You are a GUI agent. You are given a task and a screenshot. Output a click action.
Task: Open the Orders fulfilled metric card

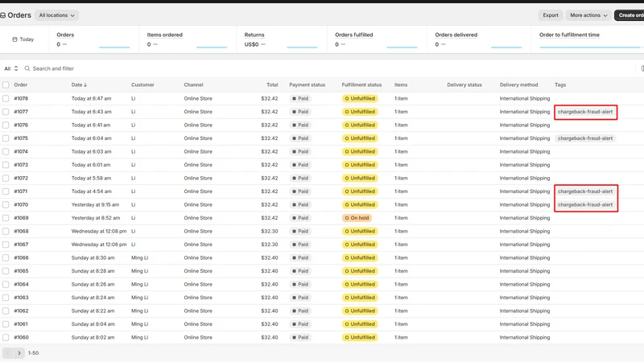tap(377, 39)
